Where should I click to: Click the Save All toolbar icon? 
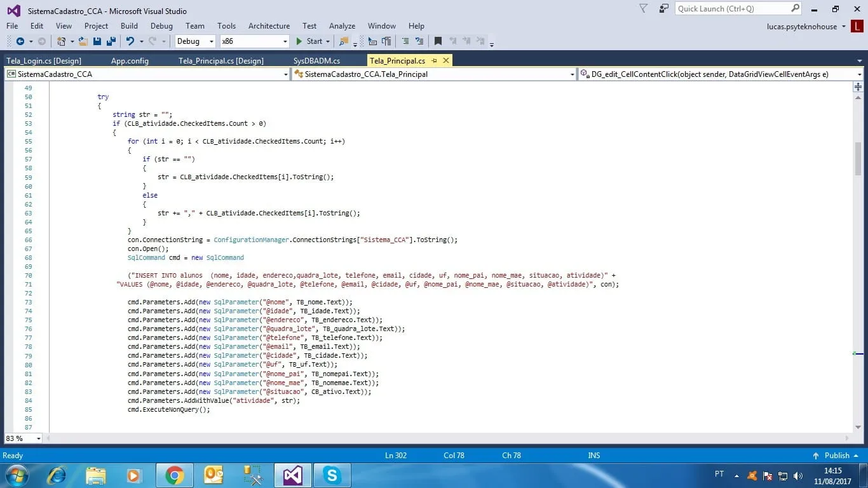111,41
